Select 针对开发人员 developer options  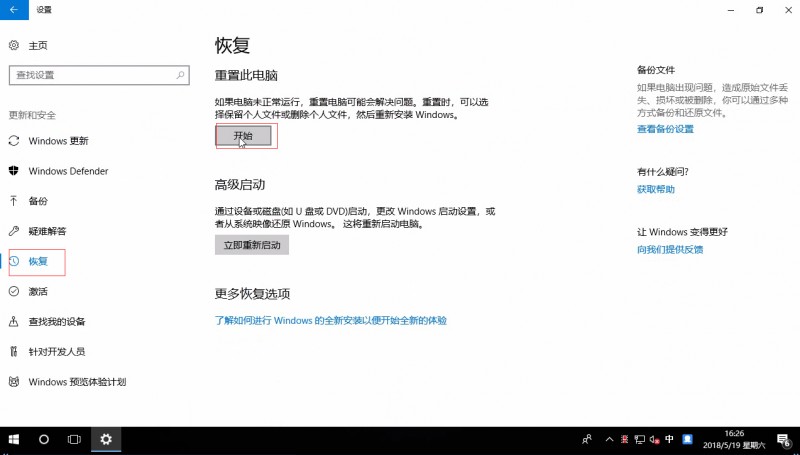point(47,351)
